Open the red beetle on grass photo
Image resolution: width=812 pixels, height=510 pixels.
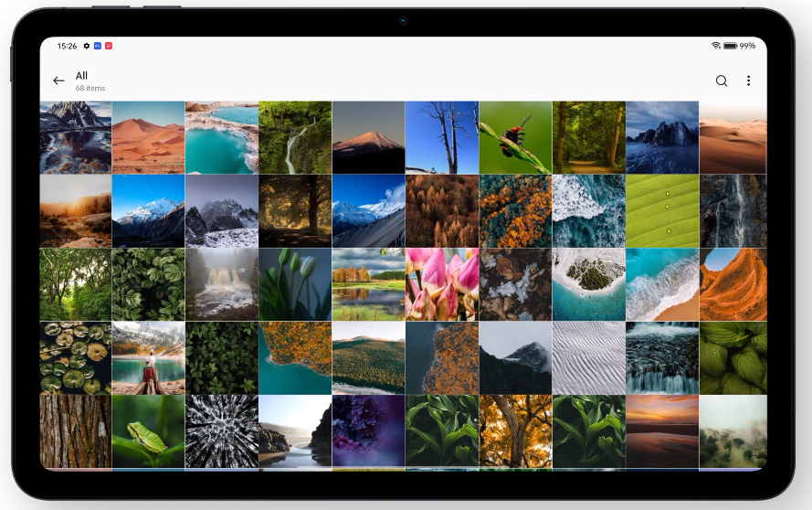516,137
